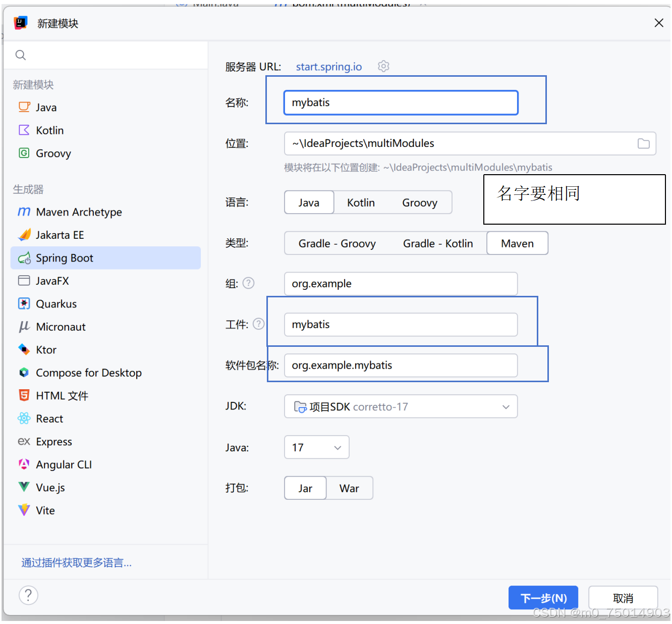
Task: Select Kotlin as module language
Action: [x=361, y=202]
